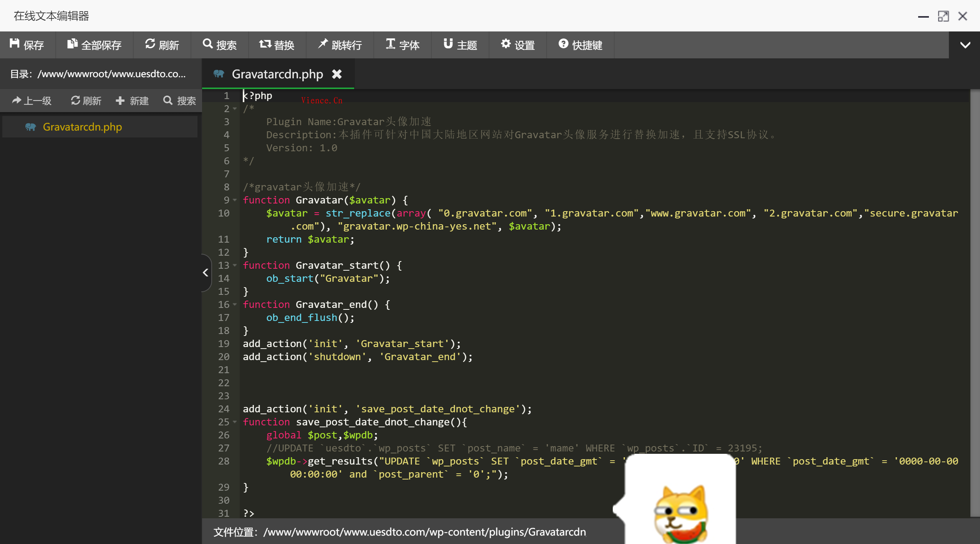Go up one level (上一级)
The image size is (980, 544).
(x=32, y=101)
